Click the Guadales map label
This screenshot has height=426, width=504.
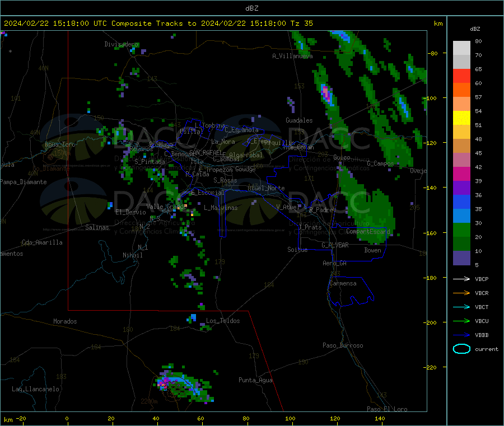(299, 120)
